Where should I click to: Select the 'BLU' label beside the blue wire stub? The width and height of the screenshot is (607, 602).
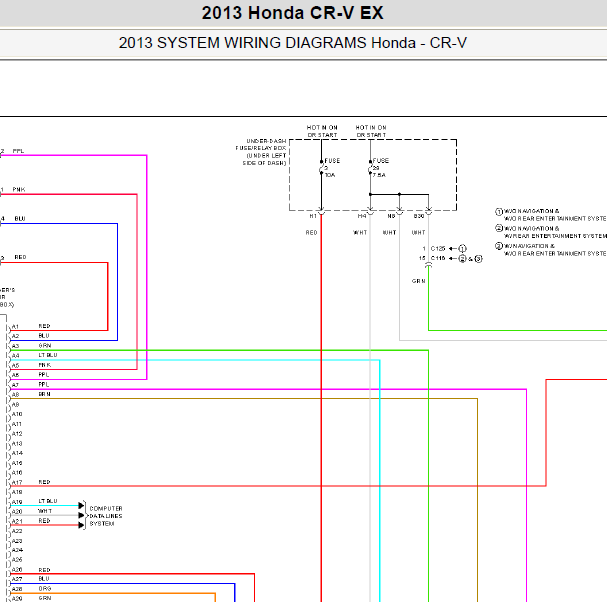pos(20,219)
